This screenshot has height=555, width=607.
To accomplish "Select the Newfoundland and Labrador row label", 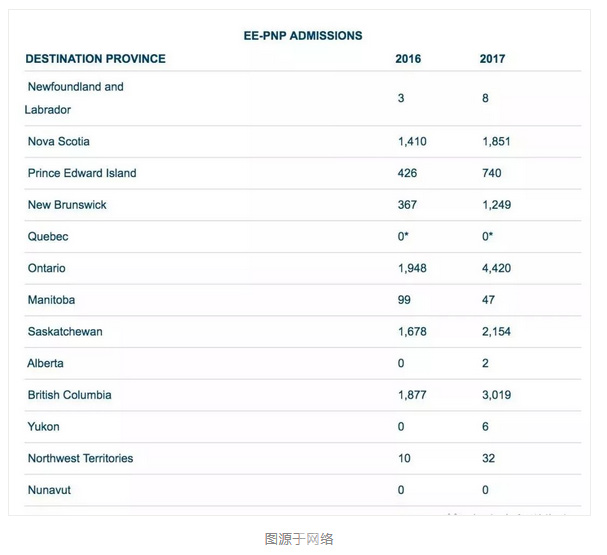I will 75,98.
